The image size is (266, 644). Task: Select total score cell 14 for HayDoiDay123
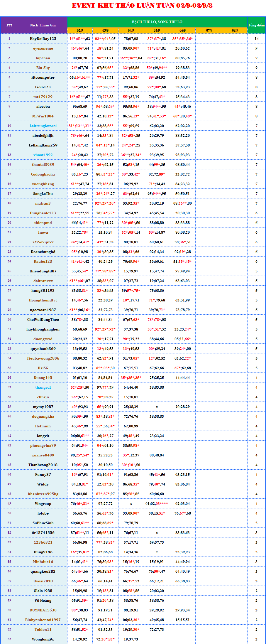(256, 39)
